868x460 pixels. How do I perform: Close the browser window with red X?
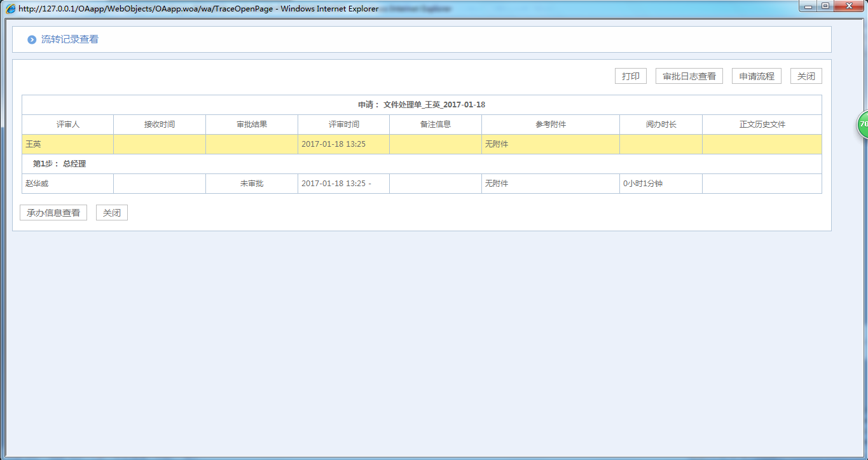coord(849,6)
